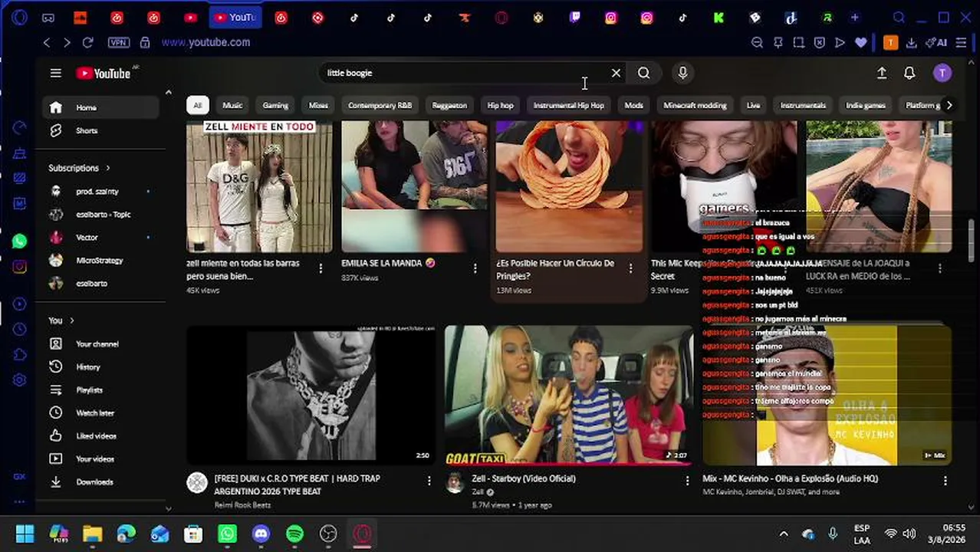Toggle the VPN badge in the address bar
Screen dimensions: 980x552
119,43
